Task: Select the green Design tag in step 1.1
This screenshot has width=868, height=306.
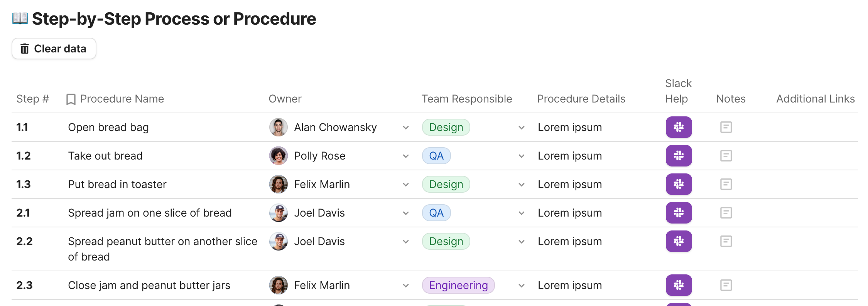Action: click(446, 127)
